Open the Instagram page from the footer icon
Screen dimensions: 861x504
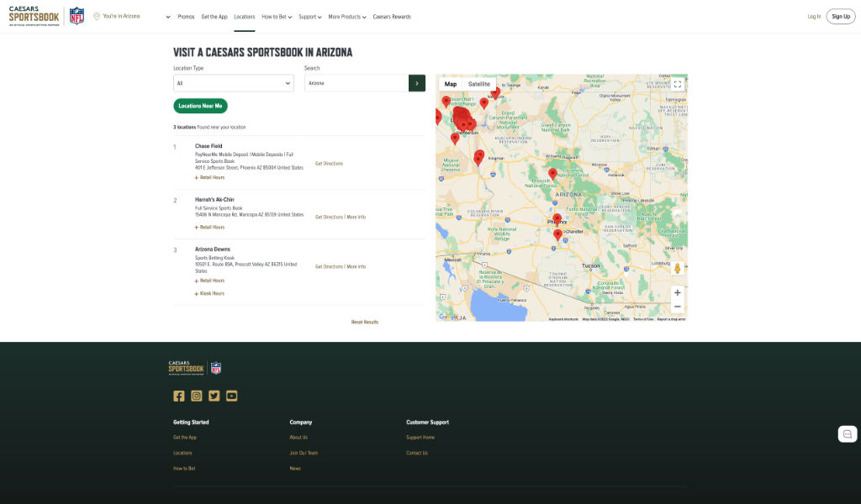(x=197, y=396)
